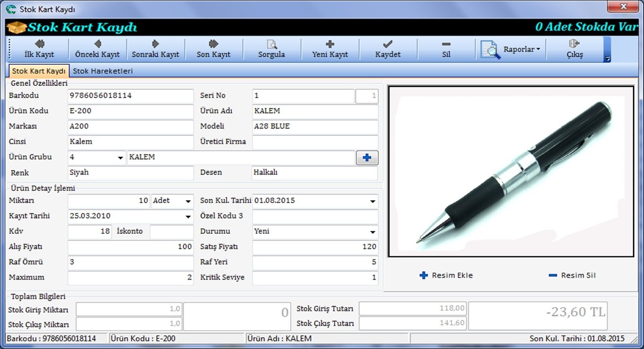Jump to next record via Sonraki Kayıt
Screen dimensions: 644x349
[155, 49]
